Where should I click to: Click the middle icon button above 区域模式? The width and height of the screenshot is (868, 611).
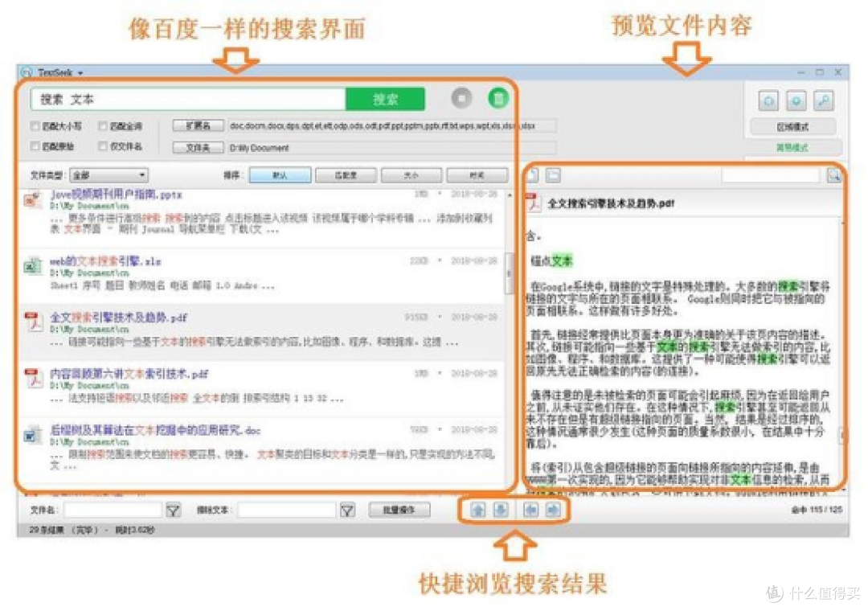point(796,100)
